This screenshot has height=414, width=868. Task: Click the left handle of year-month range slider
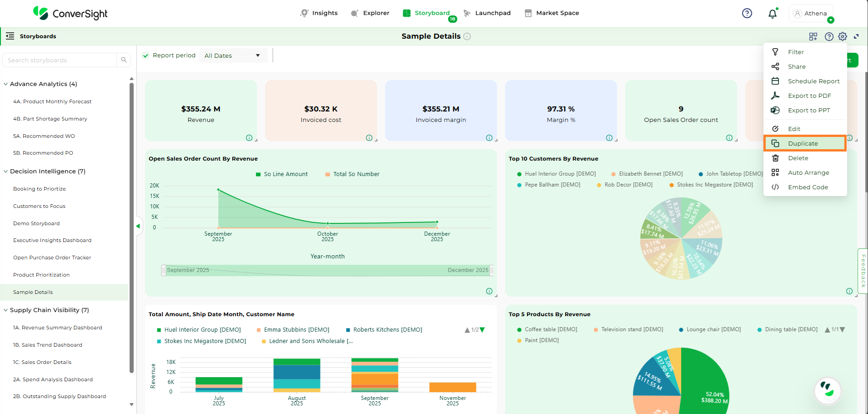tap(164, 270)
